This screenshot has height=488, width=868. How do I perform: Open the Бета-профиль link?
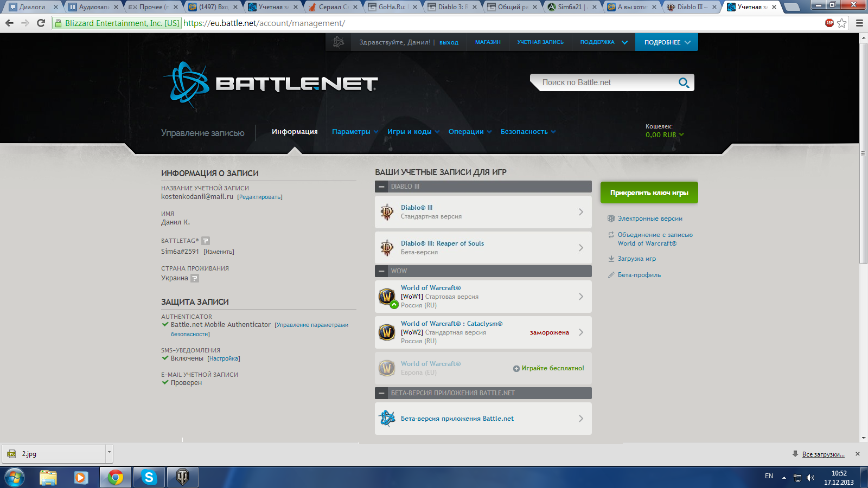[x=639, y=275]
